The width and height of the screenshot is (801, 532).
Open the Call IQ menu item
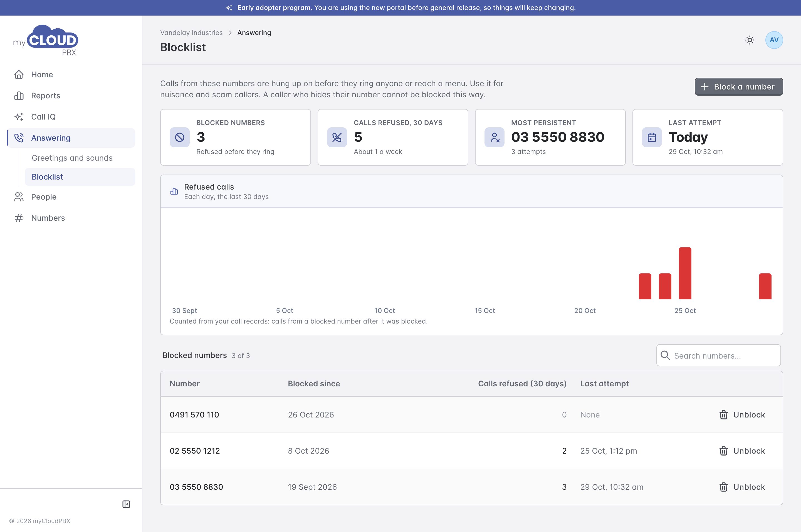pyautogui.click(x=71, y=117)
